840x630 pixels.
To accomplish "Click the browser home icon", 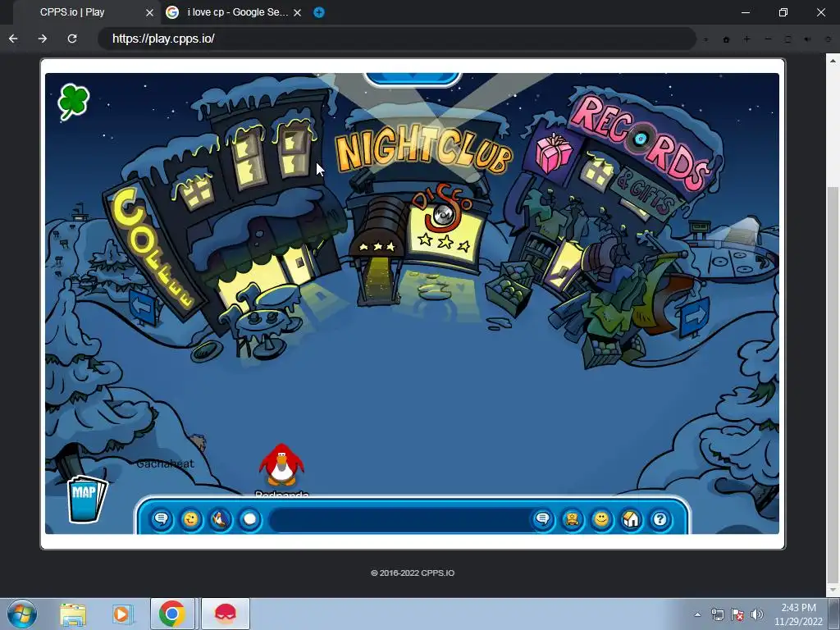I will click(727, 39).
